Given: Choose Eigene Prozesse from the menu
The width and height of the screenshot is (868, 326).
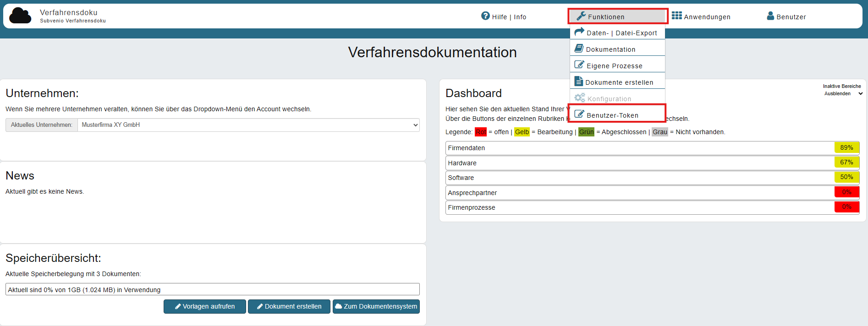Looking at the screenshot, I should point(617,65).
